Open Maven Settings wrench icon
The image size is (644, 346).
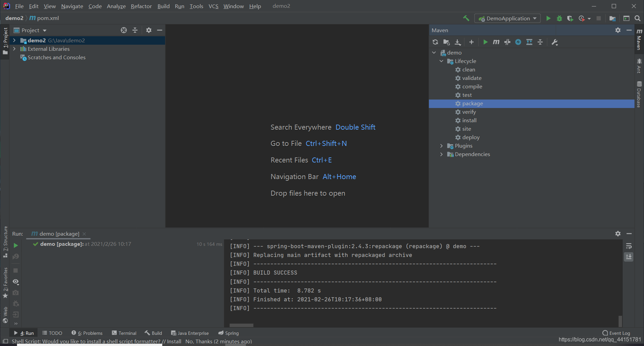point(555,42)
